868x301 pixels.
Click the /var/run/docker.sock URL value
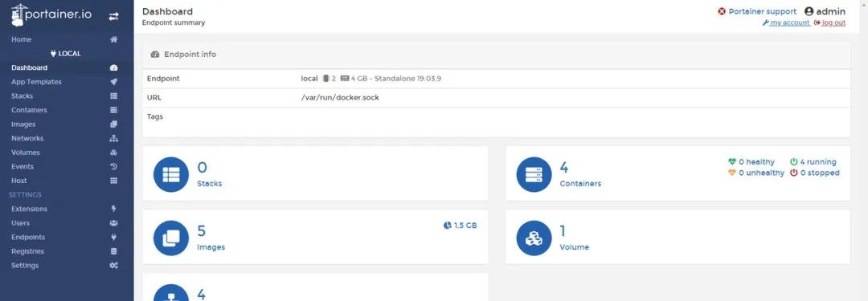coord(340,97)
